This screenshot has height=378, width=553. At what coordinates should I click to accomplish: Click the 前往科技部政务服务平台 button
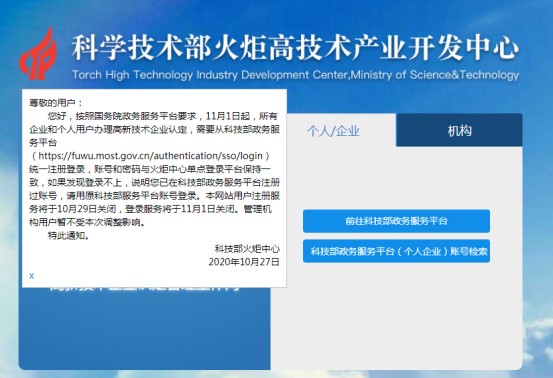pyautogui.click(x=396, y=221)
